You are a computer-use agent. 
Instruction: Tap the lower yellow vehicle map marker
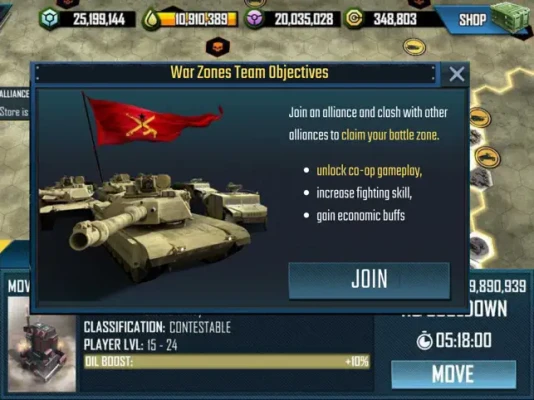click(x=487, y=157)
